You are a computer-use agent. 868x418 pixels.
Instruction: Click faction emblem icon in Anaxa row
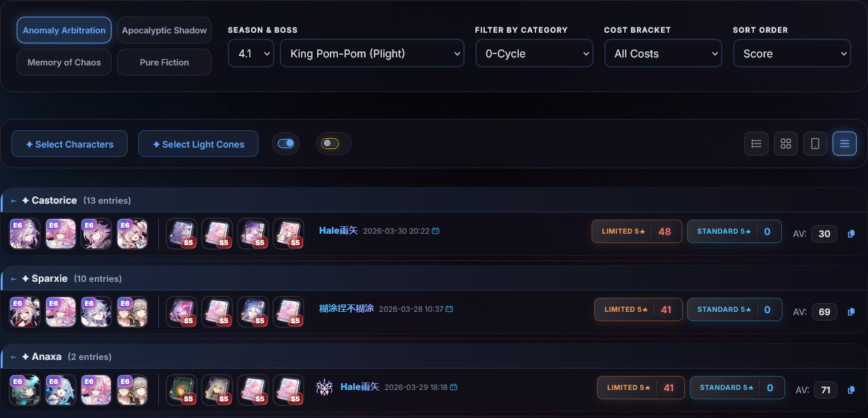click(324, 387)
